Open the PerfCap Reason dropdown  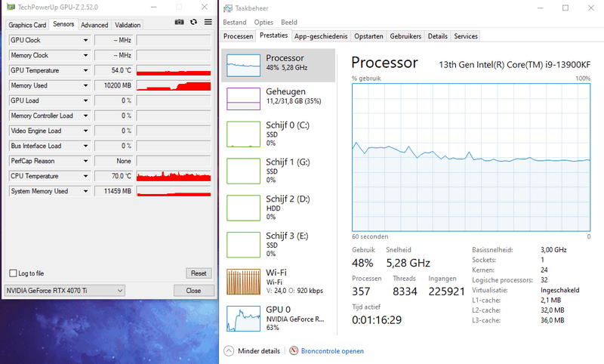click(x=85, y=161)
